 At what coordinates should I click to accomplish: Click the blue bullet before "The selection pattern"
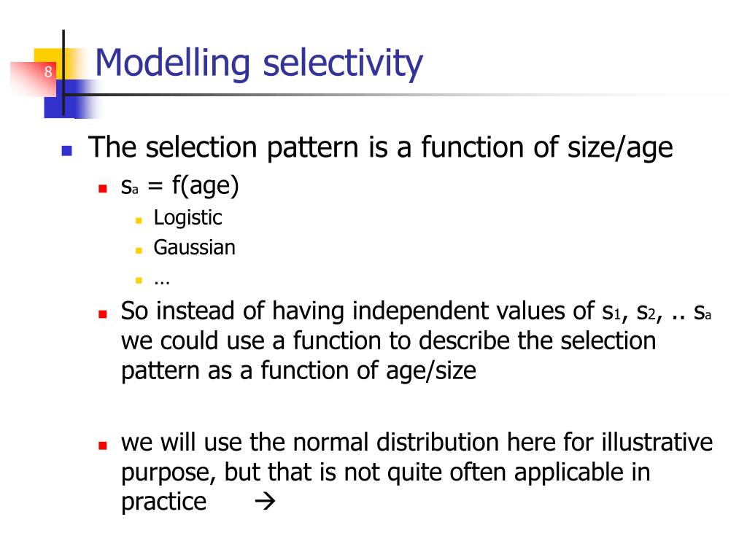click(x=66, y=151)
